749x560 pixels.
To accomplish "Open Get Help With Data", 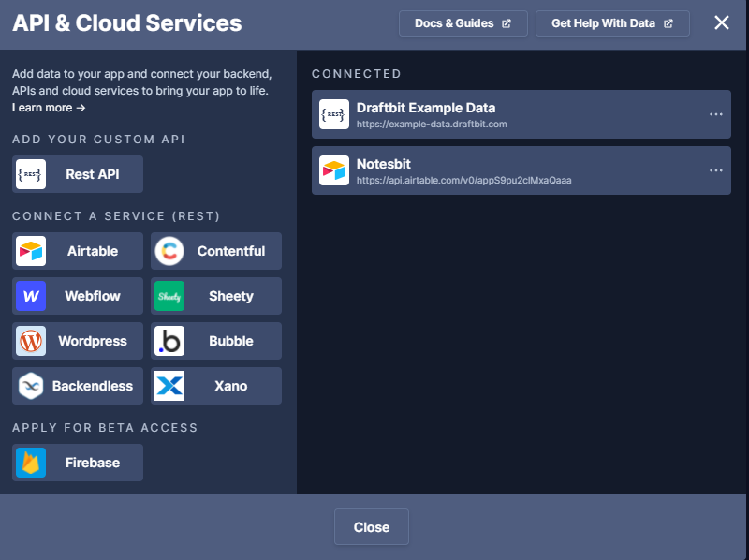I will click(612, 23).
